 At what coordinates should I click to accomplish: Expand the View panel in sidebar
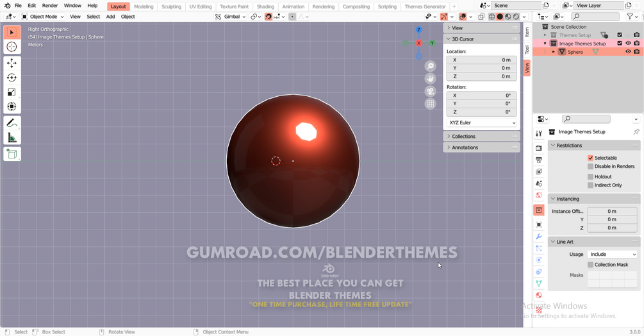449,28
